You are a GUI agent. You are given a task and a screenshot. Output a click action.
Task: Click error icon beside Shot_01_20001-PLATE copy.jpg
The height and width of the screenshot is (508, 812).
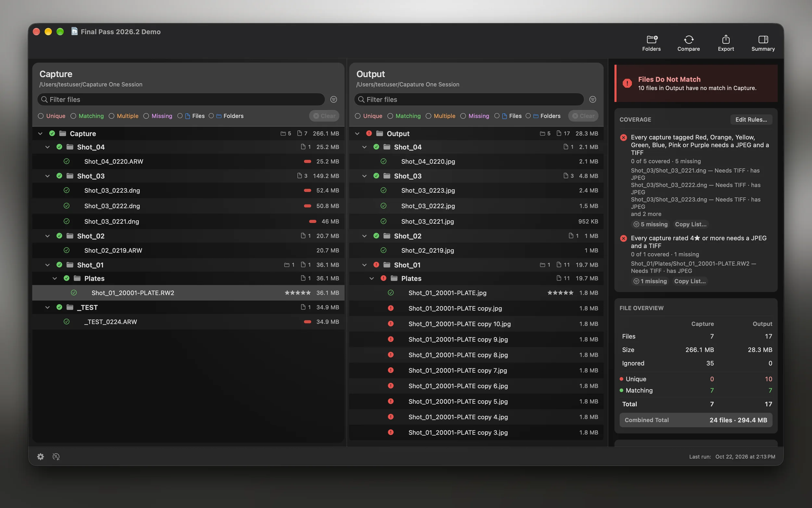coord(391,308)
